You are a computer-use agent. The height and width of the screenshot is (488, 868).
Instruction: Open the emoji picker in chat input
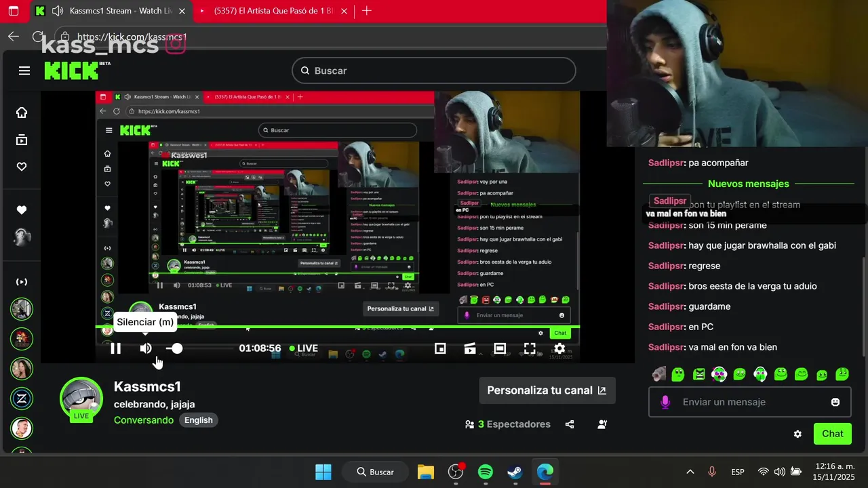tap(835, 402)
